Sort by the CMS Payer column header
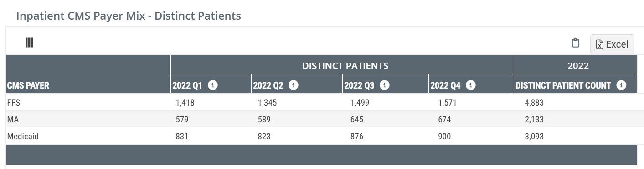This screenshot has height=169, width=644. point(28,85)
